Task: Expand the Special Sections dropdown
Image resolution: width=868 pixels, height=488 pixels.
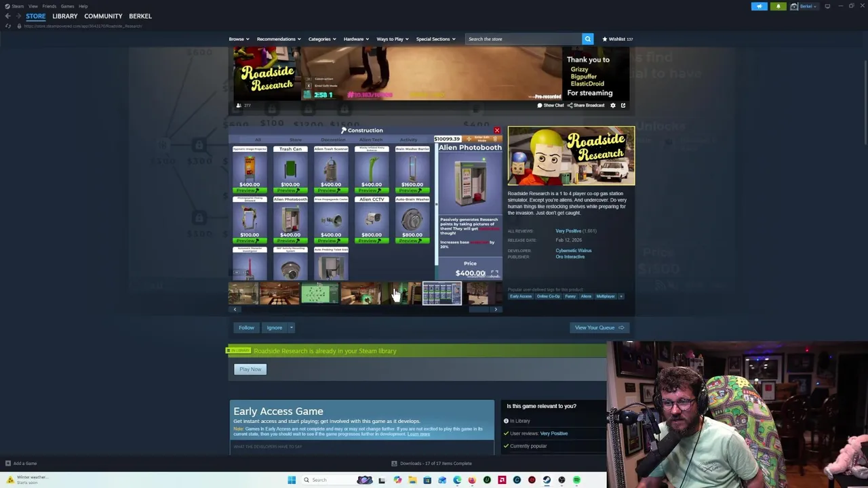Action: (435, 39)
